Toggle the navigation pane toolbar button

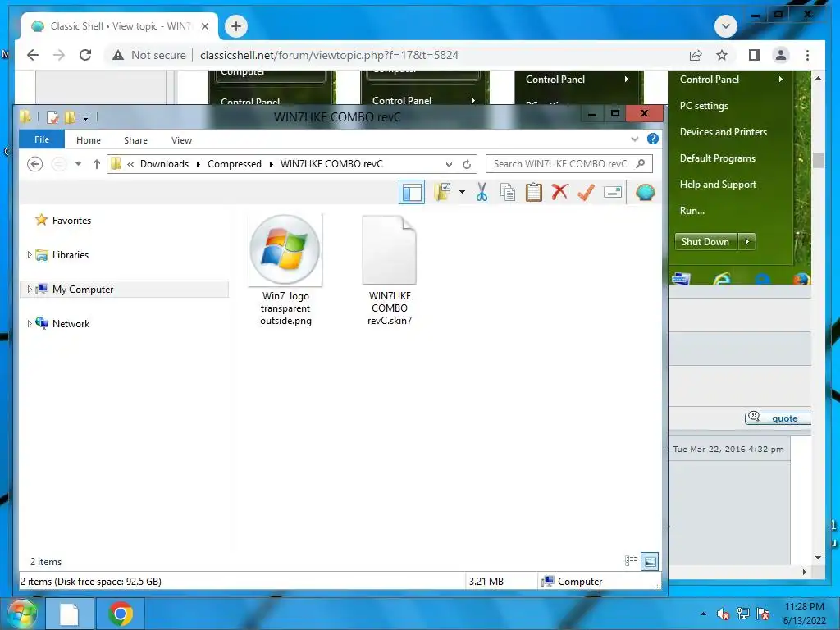(x=412, y=192)
